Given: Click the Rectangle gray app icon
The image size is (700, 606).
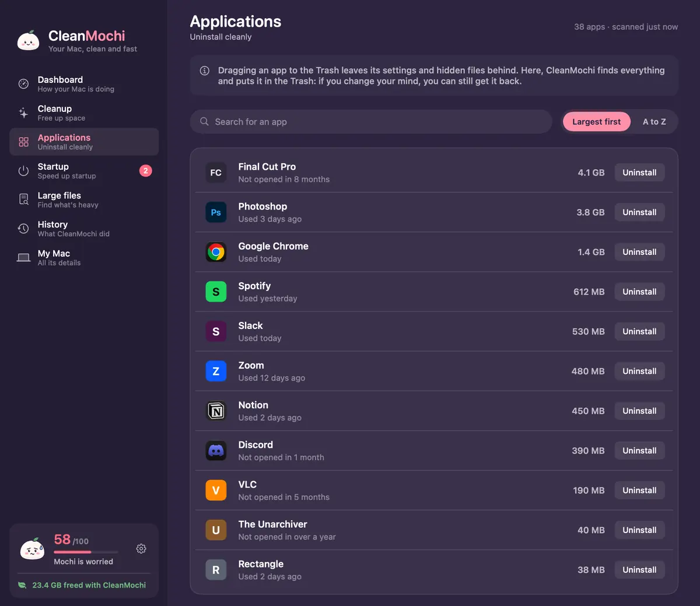Looking at the screenshot, I should point(216,569).
